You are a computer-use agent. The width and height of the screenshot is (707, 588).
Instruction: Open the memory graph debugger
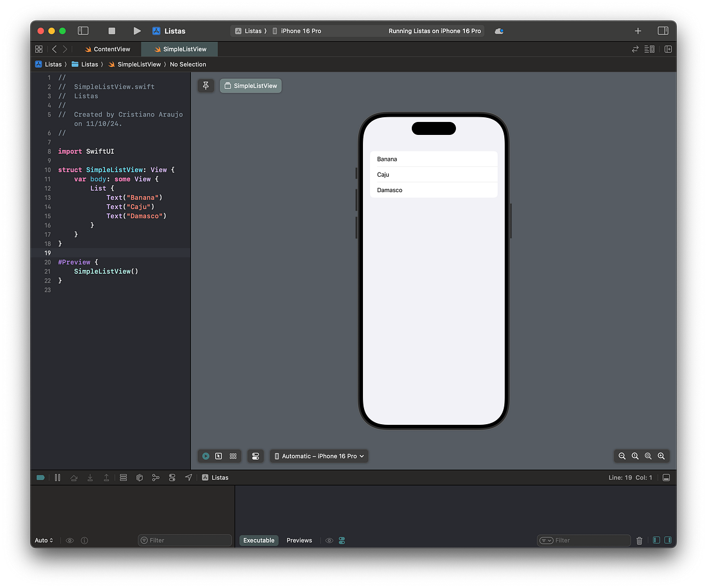coord(156,477)
